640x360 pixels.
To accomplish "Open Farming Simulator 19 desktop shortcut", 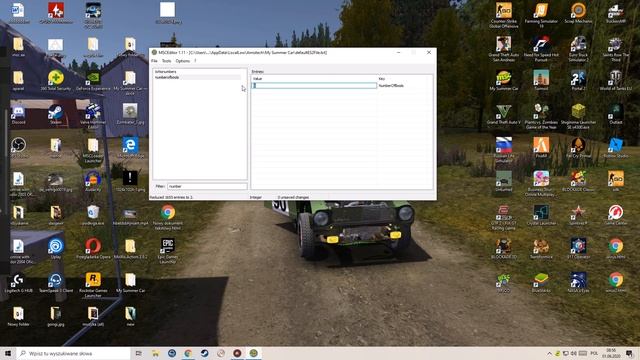I will click(541, 15).
